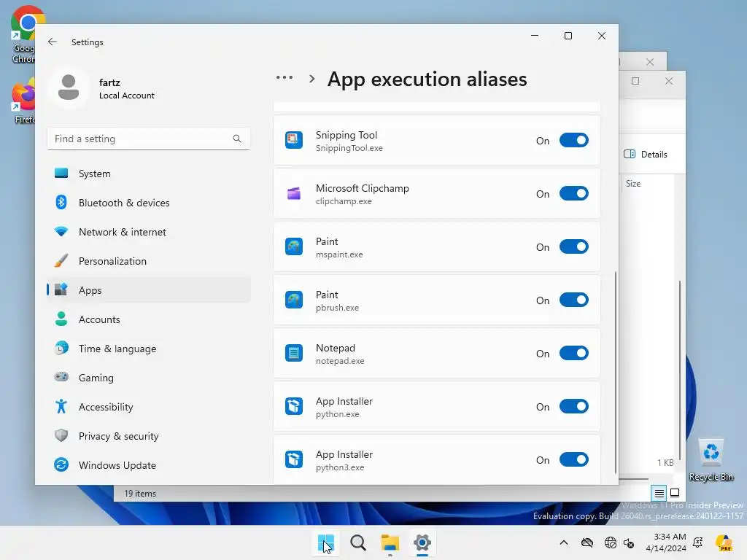
Task: Click the Microsoft Clipchamp app icon
Action: click(x=294, y=194)
